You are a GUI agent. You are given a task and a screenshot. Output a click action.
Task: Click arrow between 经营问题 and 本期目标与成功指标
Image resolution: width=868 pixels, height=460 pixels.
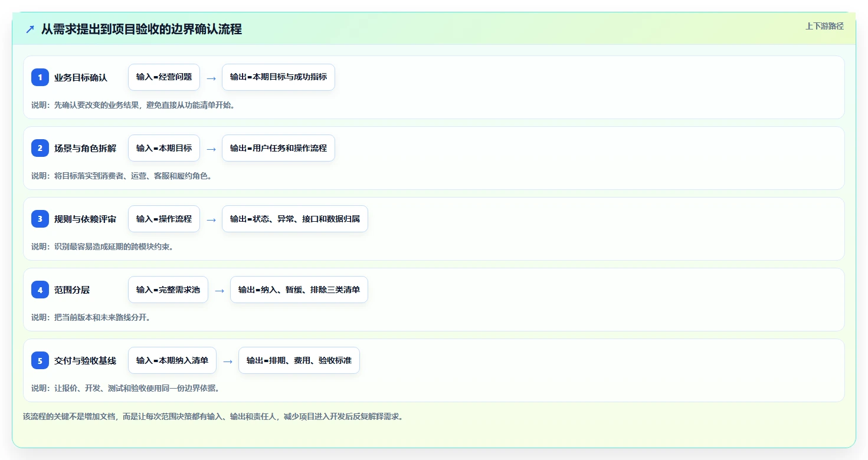211,78
